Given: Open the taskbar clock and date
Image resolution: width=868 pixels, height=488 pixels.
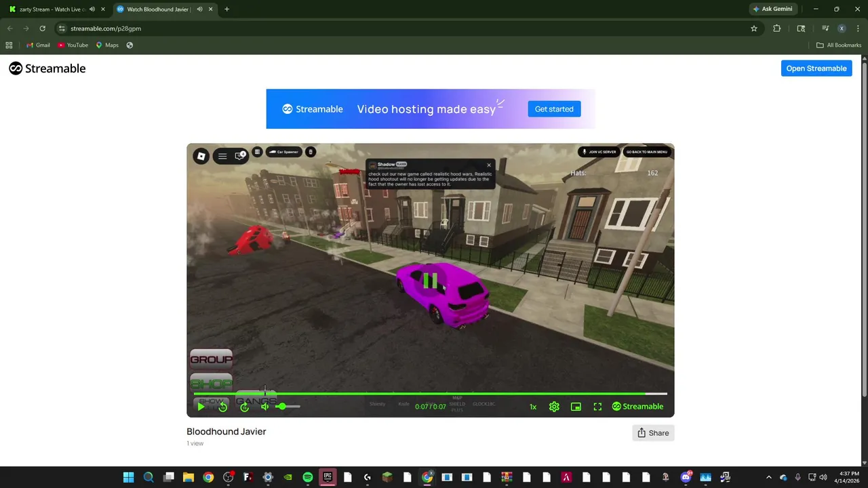Looking at the screenshot, I should click(848, 477).
